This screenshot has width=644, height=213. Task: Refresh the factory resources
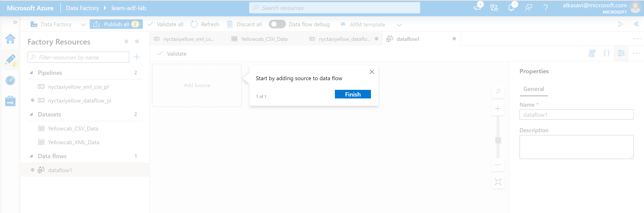click(x=205, y=24)
